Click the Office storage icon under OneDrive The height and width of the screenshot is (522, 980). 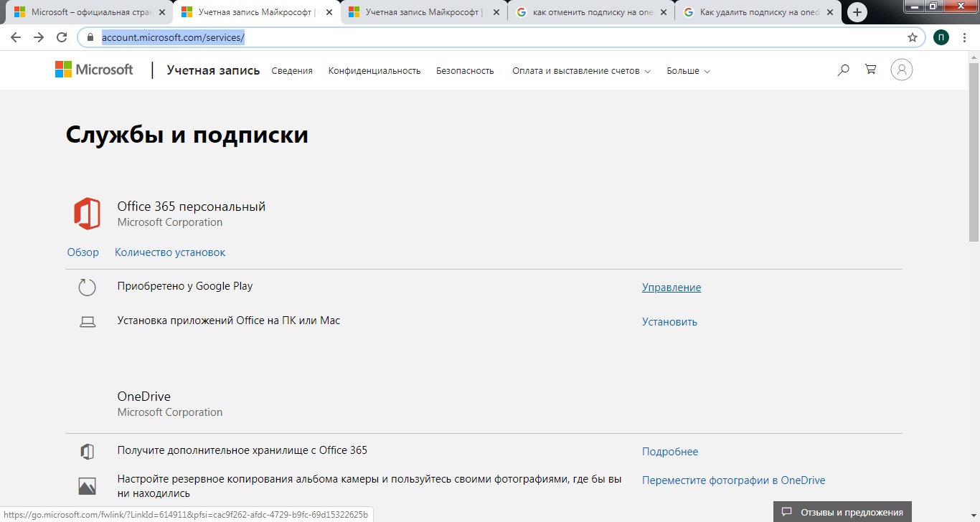tap(87, 452)
